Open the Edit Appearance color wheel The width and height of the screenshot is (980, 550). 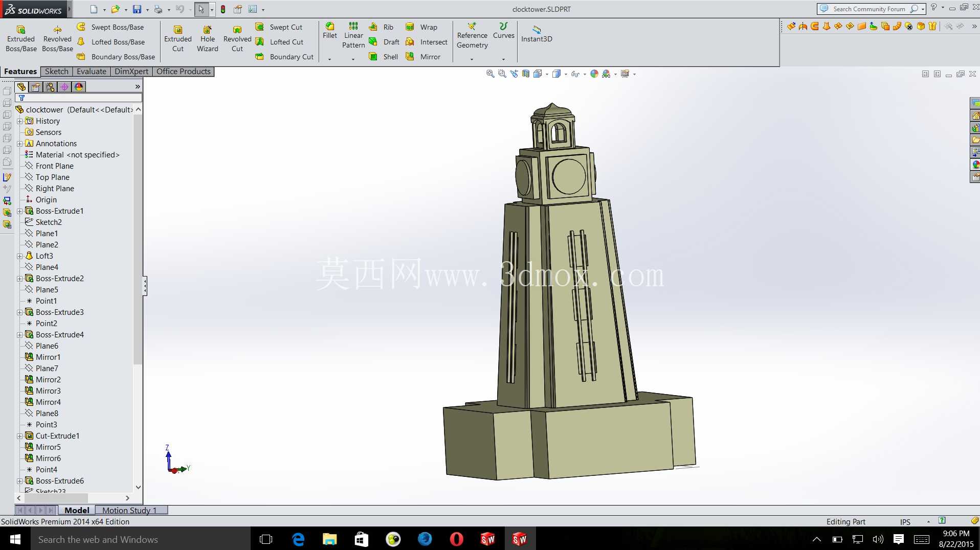(594, 74)
